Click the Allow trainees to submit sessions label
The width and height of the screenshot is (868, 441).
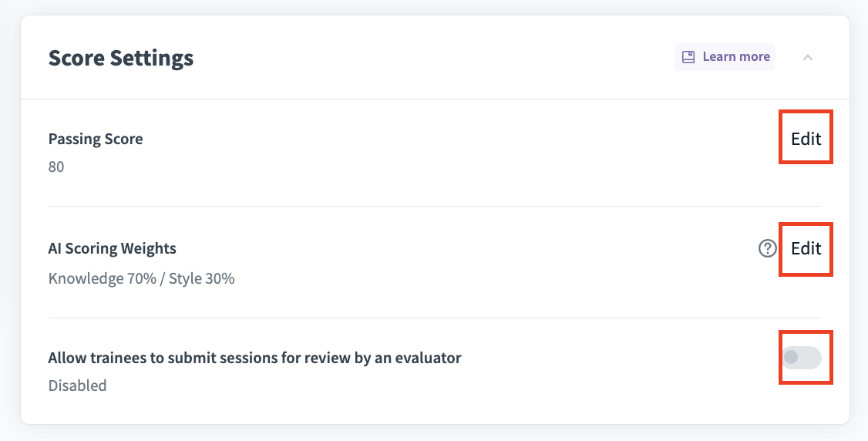(254, 358)
